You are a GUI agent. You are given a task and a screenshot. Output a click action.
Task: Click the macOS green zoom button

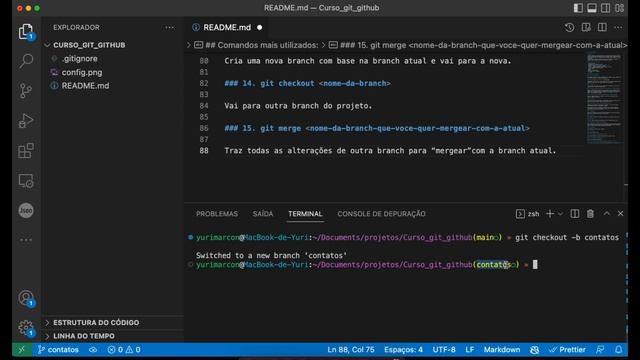coord(37,8)
